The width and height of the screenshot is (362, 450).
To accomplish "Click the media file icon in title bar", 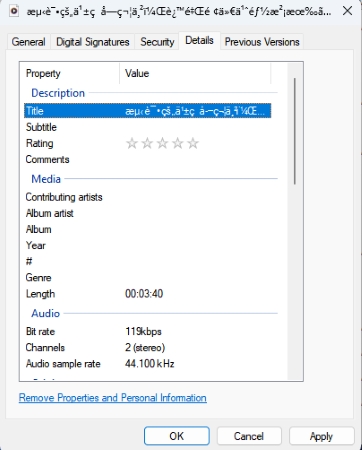I will pyautogui.click(x=14, y=11).
